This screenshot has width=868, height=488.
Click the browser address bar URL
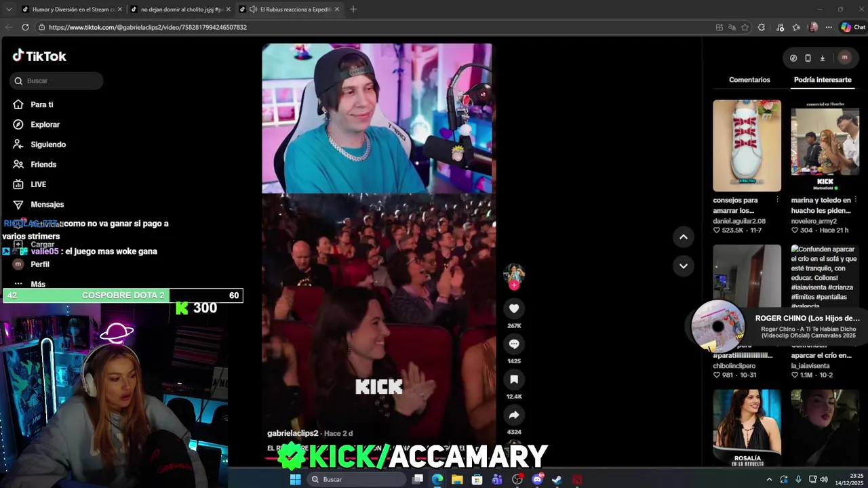pyautogui.click(x=148, y=27)
